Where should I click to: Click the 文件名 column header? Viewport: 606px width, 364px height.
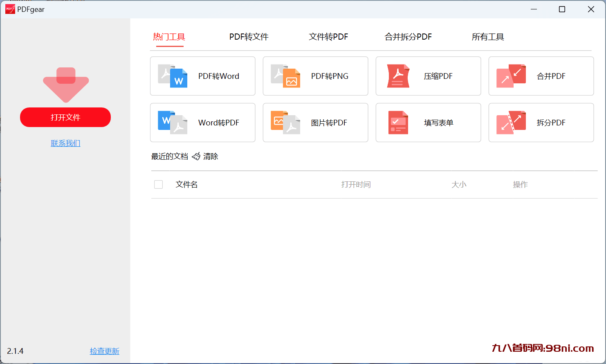click(186, 185)
